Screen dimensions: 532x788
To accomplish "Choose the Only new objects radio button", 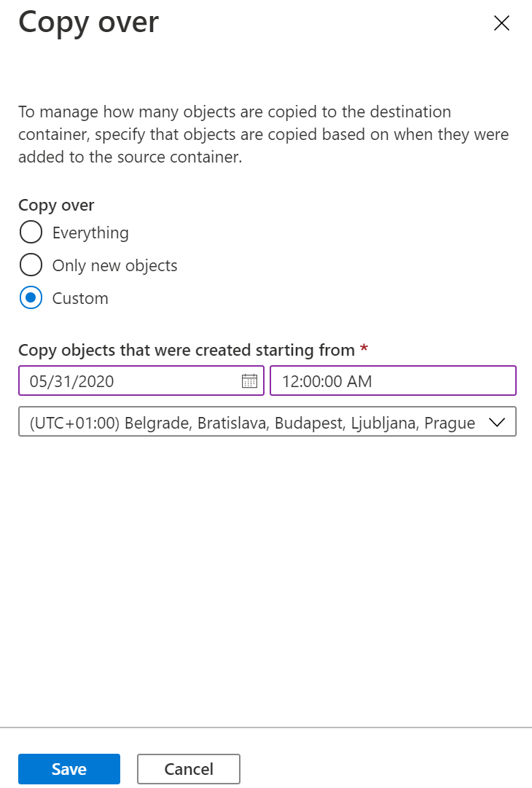I will (x=31, y=265).
